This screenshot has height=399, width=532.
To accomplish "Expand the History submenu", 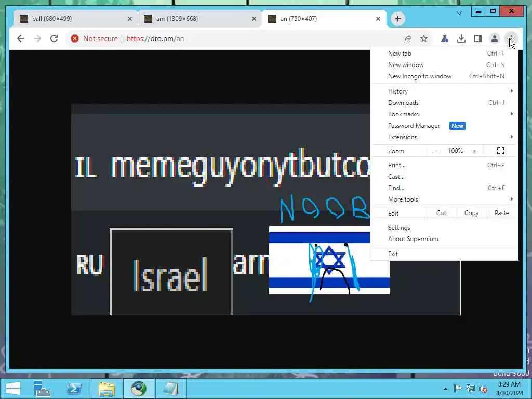I will pyautogui.click(x=445, y=91).
